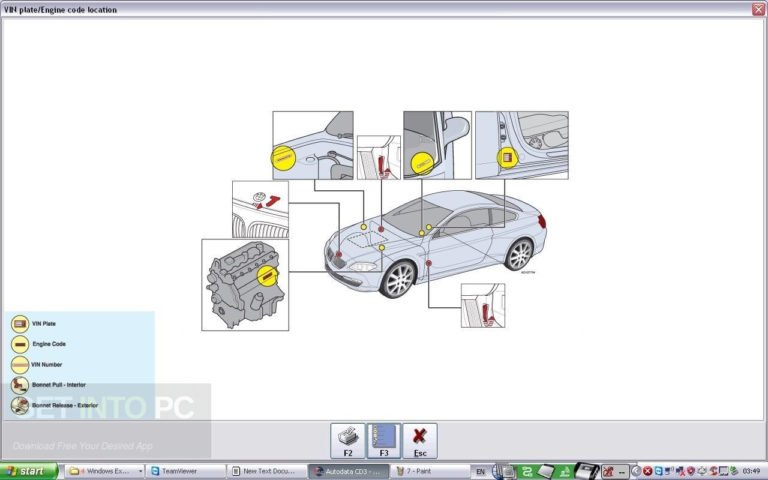Open the F3 notebook page button

[x=384, y=440]
